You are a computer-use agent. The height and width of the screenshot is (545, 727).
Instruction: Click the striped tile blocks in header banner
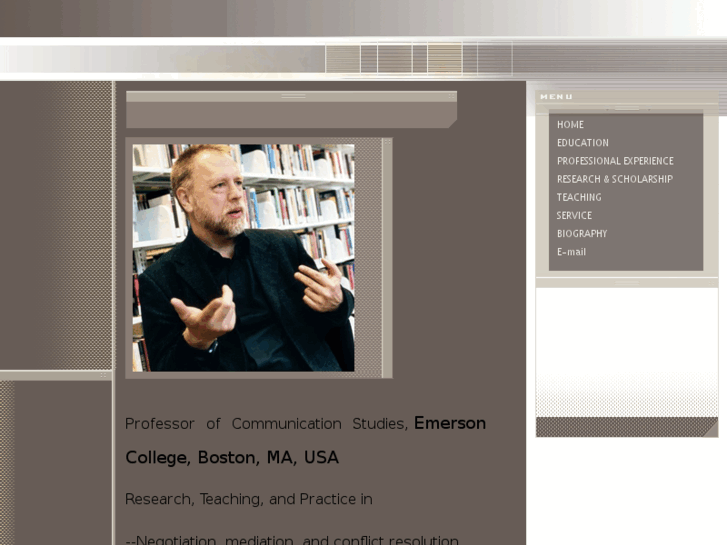point(419,58)
